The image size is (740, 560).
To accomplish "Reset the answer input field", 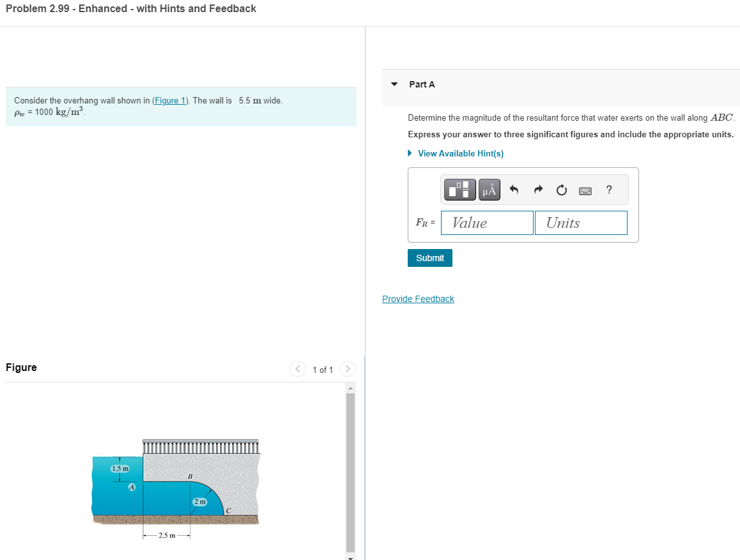I will point(561,190).
